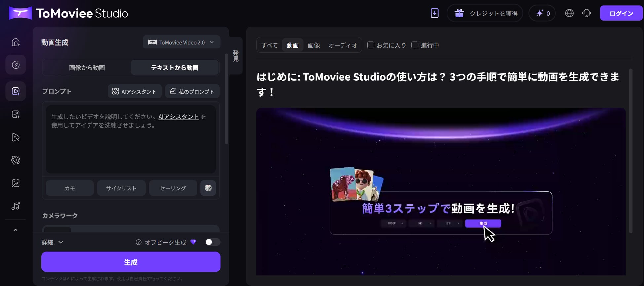
Task: Select the すべて filter tab
Action: (x=269, y=45)
